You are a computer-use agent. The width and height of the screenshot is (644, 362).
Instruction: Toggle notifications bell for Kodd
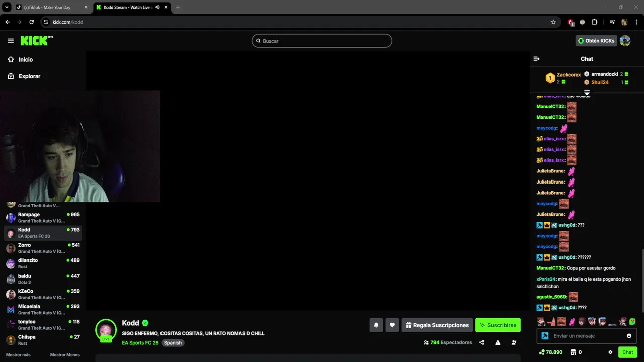tap(376, 325)
